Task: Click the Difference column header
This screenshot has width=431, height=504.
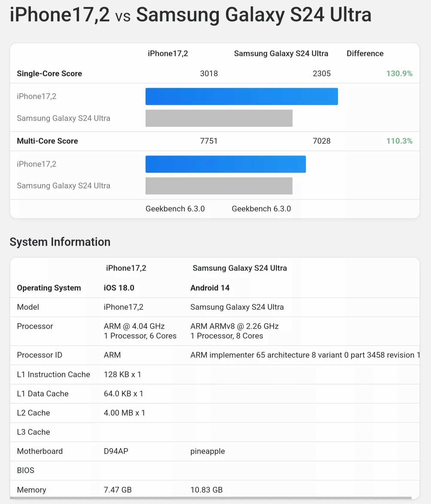Action: 365,54
